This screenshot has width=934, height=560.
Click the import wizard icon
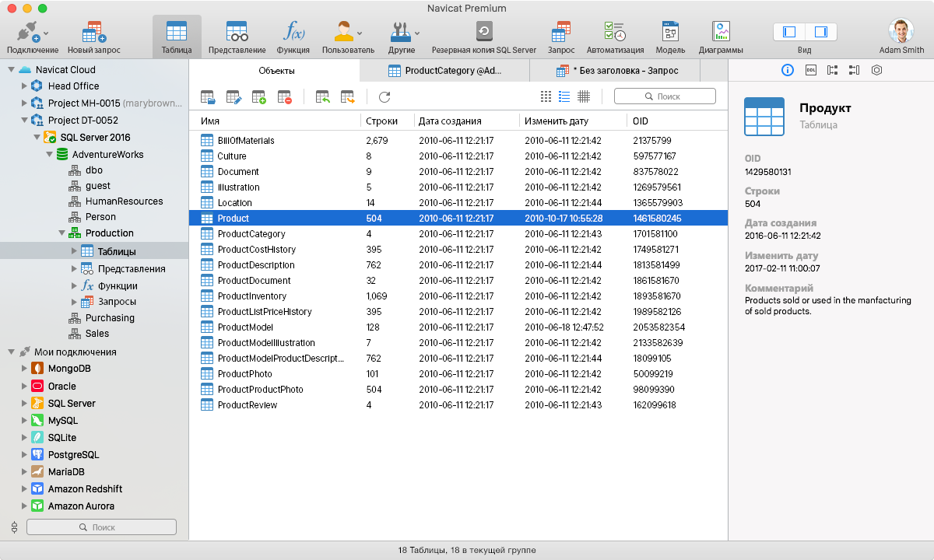pyautogui.click(x=322, y=97)
